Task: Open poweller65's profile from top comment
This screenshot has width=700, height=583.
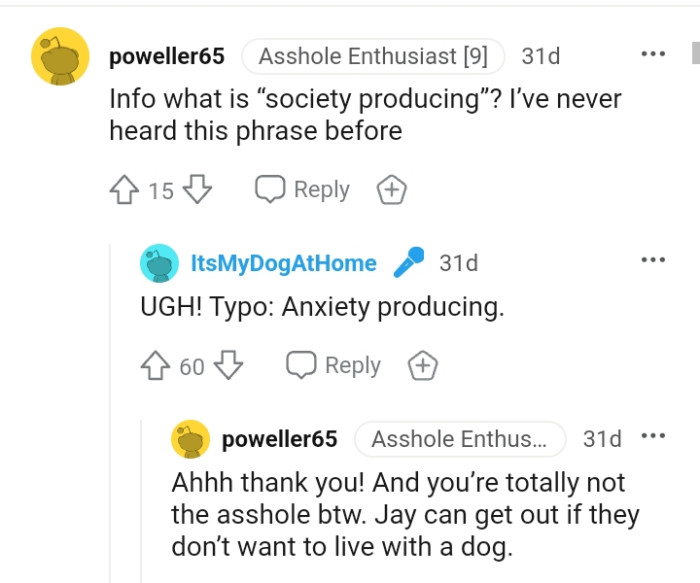Action: click(166, 56)
